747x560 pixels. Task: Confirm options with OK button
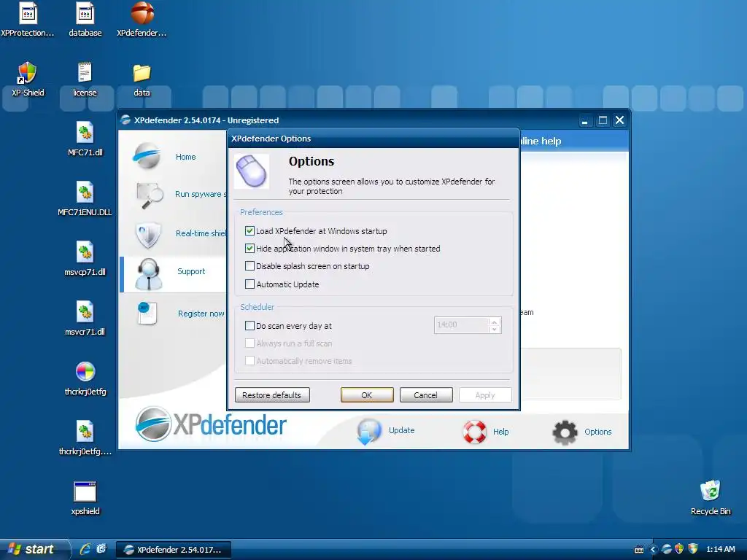(367, 395)
